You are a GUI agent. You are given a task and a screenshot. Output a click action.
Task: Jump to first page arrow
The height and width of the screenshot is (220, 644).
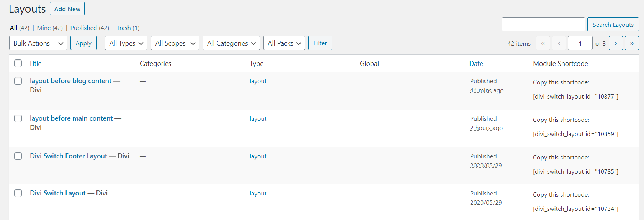[543, 43]
